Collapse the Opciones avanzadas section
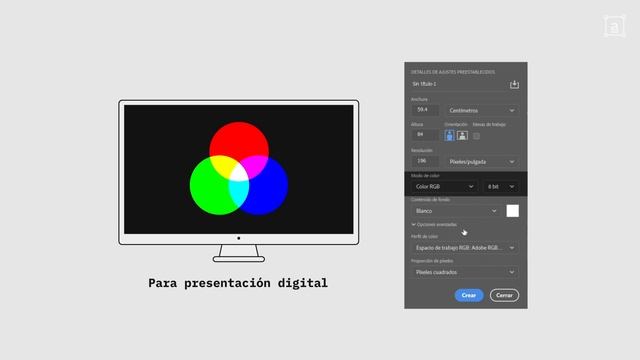Image resolution: width=640 pixels, height=360 pixels. click(434, 224)
